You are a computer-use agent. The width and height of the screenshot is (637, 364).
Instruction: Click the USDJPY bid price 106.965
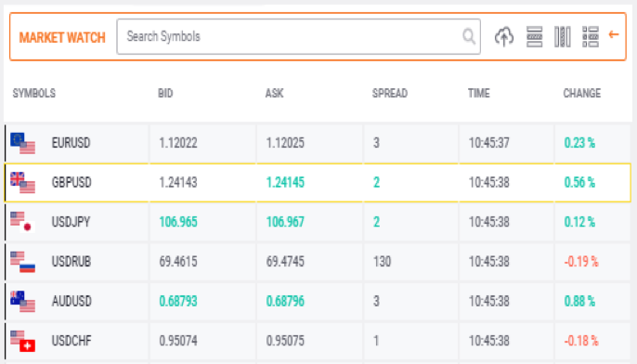(x=178, y=222)
